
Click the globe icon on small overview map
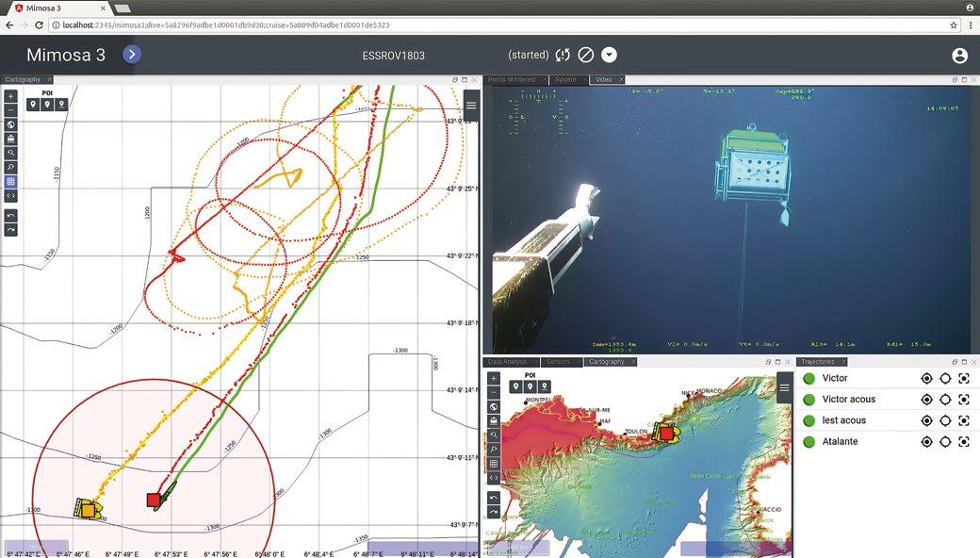coord(493,407)
